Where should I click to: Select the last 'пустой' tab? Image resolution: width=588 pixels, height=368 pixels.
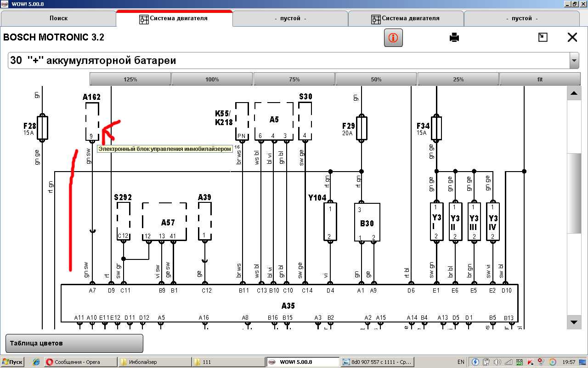(x=522, y=18)
